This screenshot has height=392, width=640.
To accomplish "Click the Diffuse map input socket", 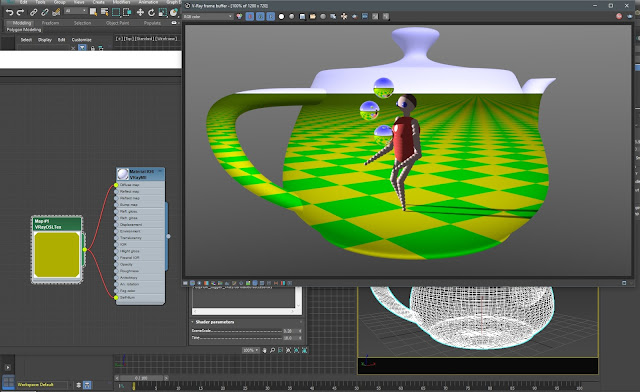I will (x=116, y=185).
